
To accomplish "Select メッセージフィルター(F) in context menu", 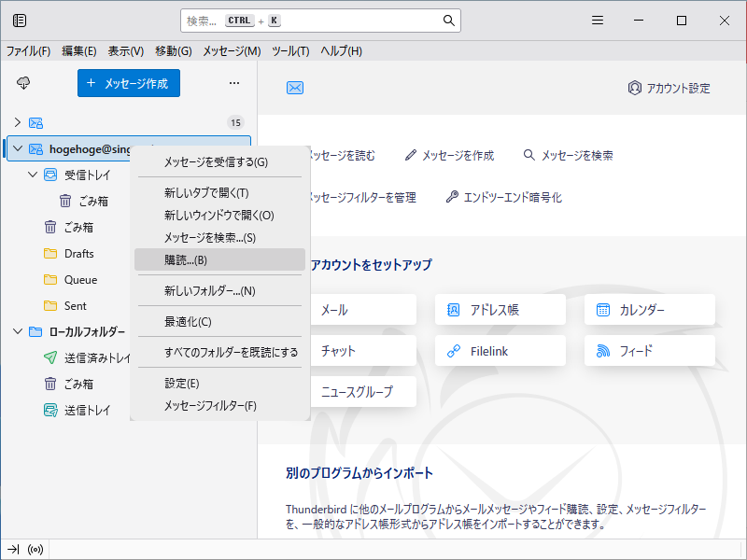I will [219, 406].
